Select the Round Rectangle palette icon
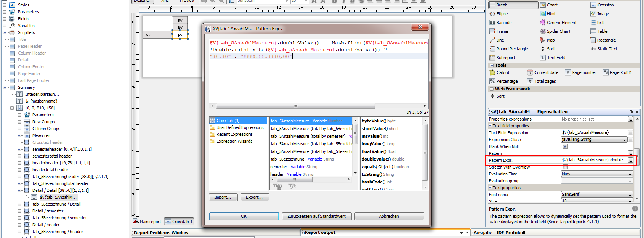 492,49
